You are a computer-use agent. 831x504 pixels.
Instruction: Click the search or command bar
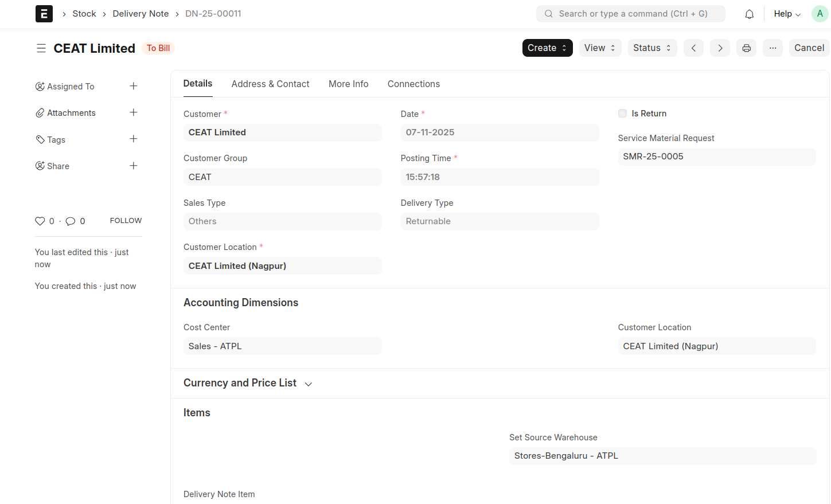click(x=630, y=14)
